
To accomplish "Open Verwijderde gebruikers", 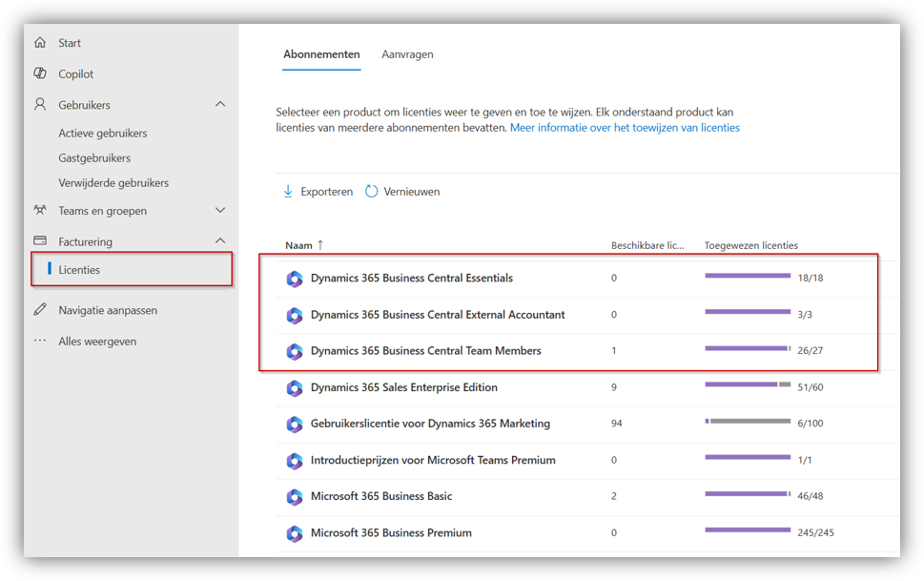I will click(x=113, y=182).
